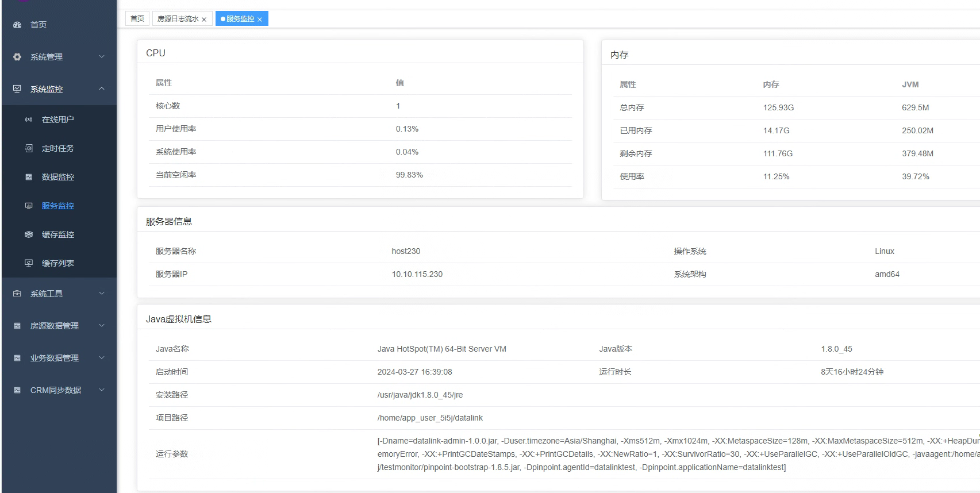The width and height of the screenshot is (980, 493).
Task: Click the icon beside 房源数据管理
Action: (17, 326)
